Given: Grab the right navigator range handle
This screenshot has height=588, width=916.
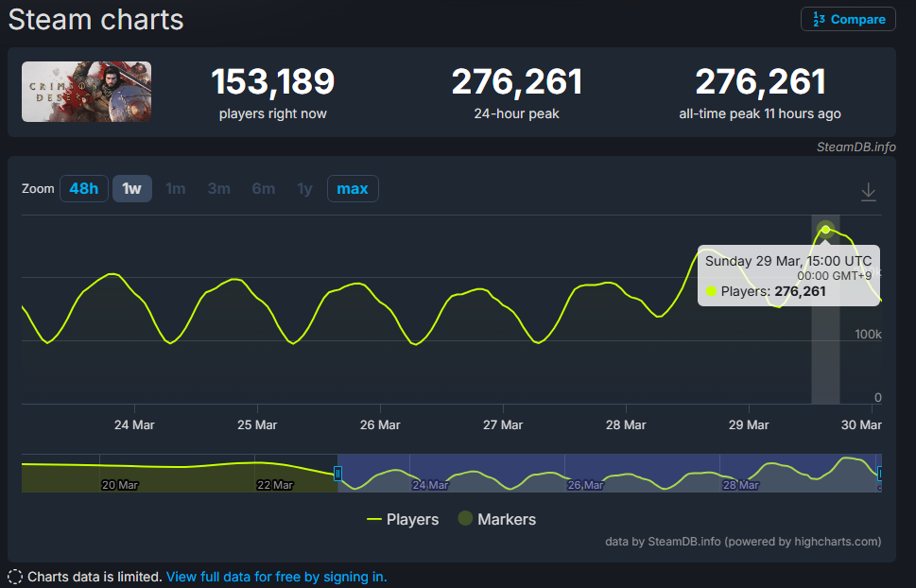Looking at the screenshot, I should point(880,474).
